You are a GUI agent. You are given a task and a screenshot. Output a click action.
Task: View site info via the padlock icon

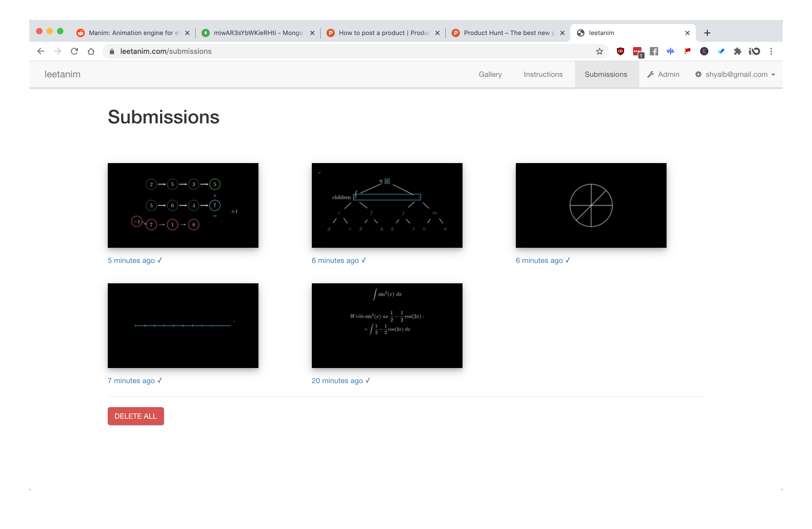[x=111, y=51]
